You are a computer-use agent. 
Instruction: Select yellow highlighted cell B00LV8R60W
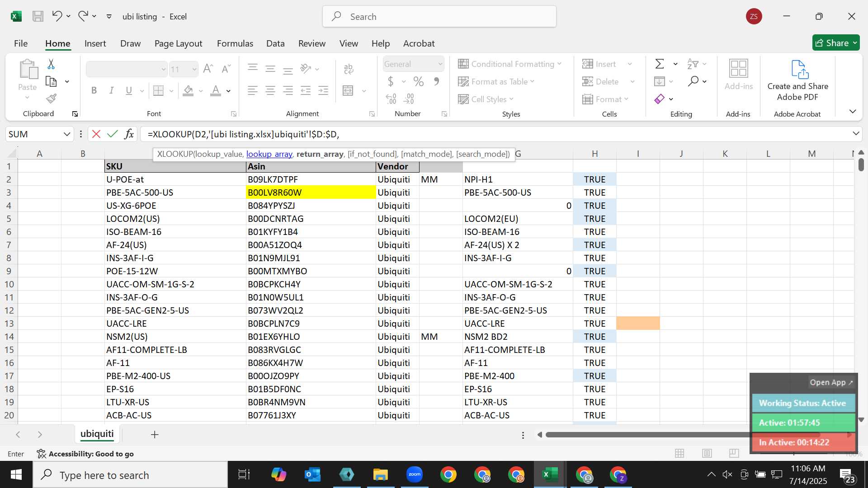(x=311, y=192)
